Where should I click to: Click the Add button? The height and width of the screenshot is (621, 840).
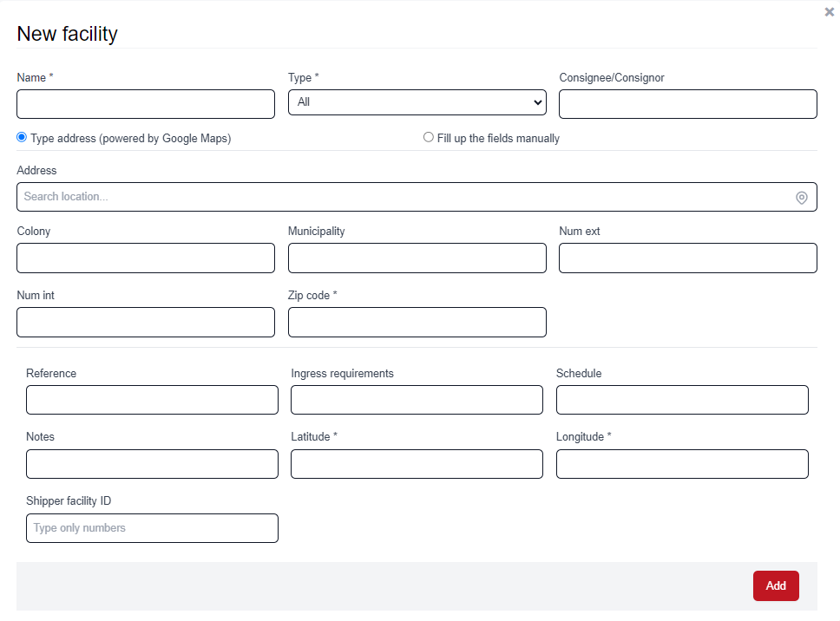[775, 585]
